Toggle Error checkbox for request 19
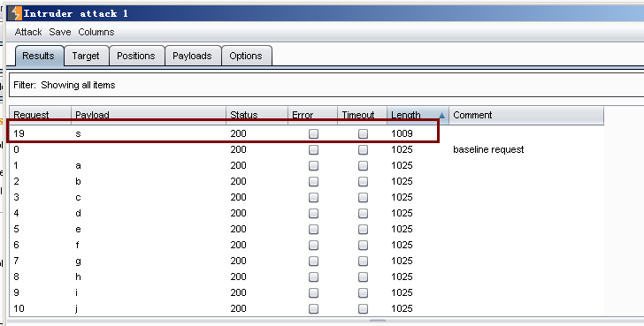644x326 pixels. coord(313,133)
